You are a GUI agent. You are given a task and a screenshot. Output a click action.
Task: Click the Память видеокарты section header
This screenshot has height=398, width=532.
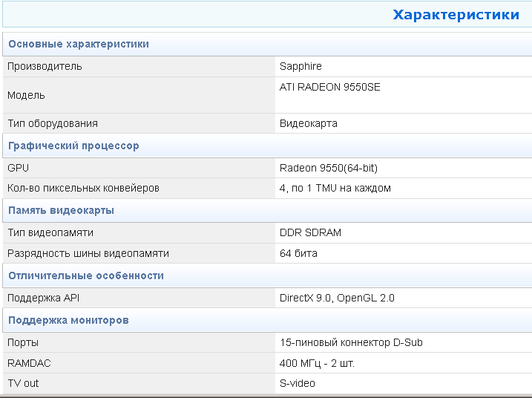point(61,210)
